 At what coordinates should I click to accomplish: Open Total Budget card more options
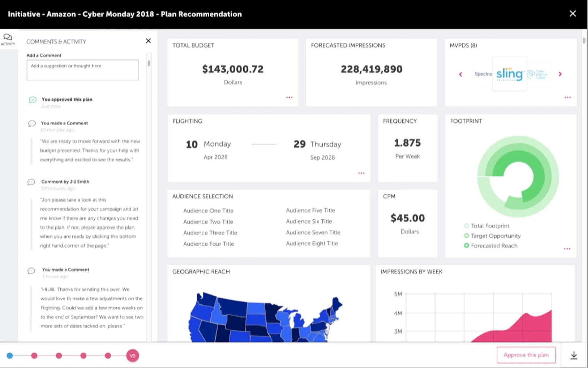289,97
